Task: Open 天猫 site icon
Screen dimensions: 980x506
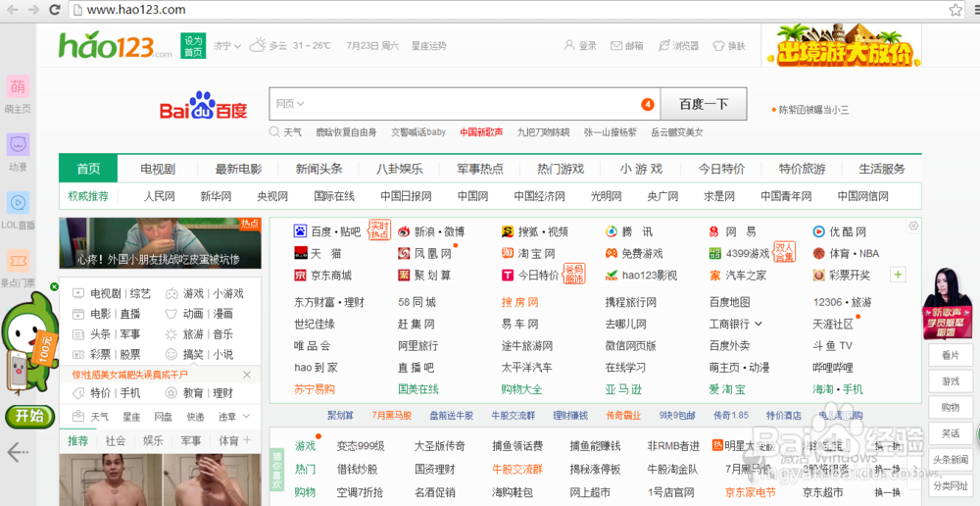Action: [x=300, y=253]
